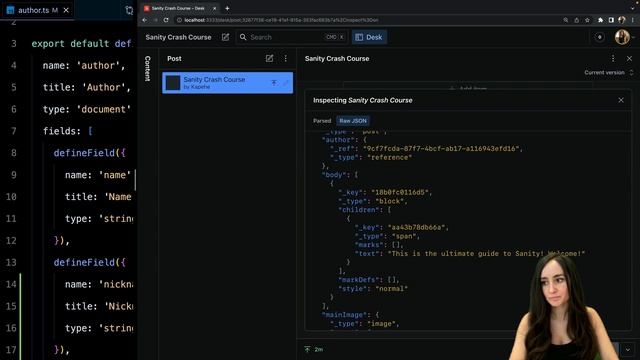Click the edited pencil icon on post item
Viewport: 640px width, 360px height.
[286, 83]
